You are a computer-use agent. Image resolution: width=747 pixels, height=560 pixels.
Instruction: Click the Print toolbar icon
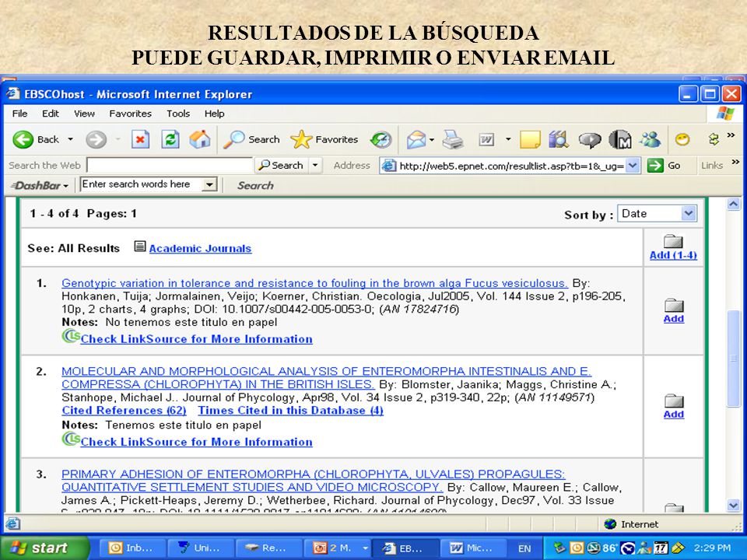pos(453,139)
